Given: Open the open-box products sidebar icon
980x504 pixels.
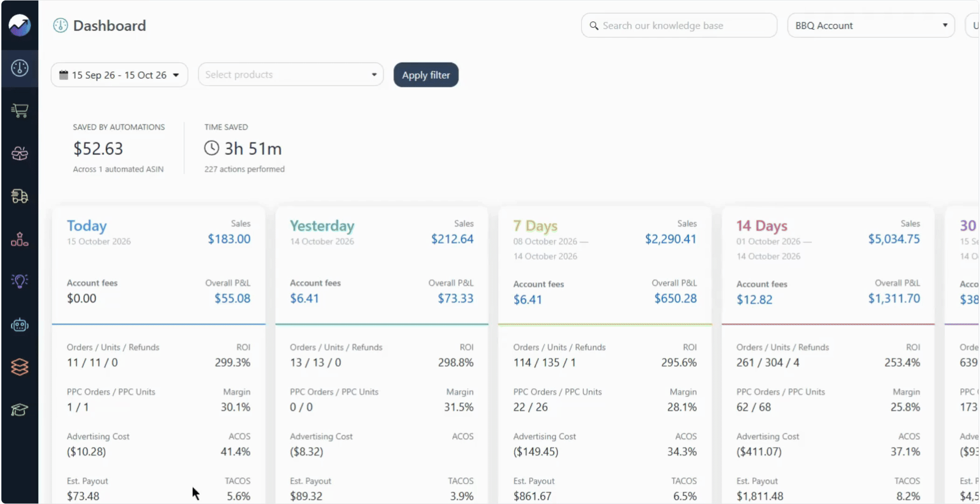Looking at the screenshot, I should coord(20,154).
